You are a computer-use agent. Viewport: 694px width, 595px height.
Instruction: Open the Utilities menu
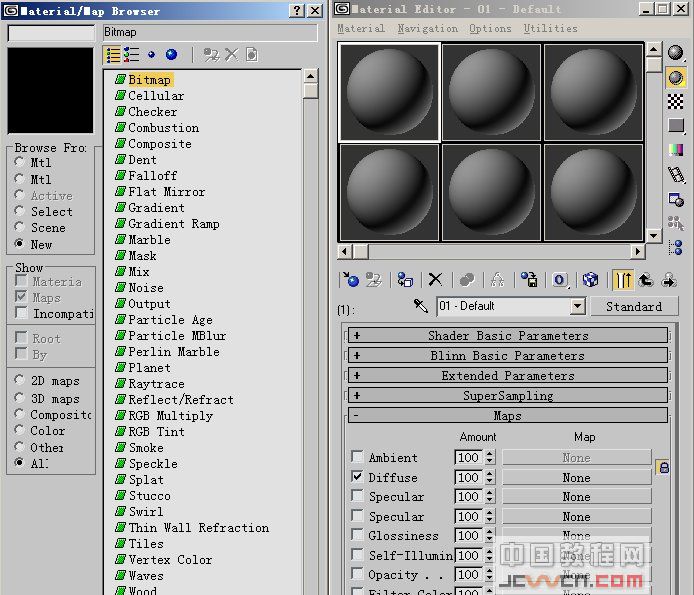pos(551,28)
